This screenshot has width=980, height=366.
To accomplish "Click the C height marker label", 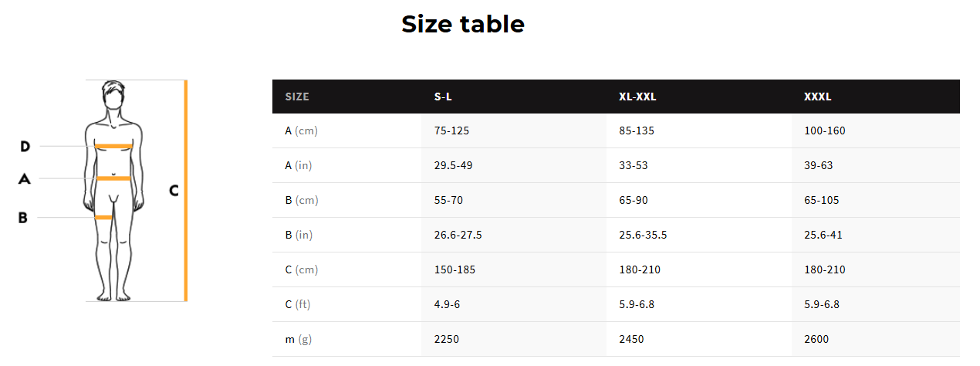I will [x=174, y=190].
